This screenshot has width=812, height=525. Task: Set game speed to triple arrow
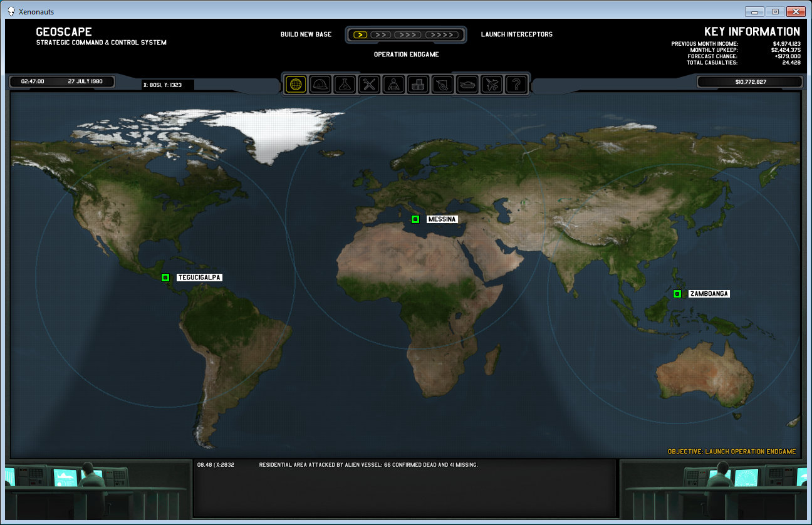click(408, 34)
